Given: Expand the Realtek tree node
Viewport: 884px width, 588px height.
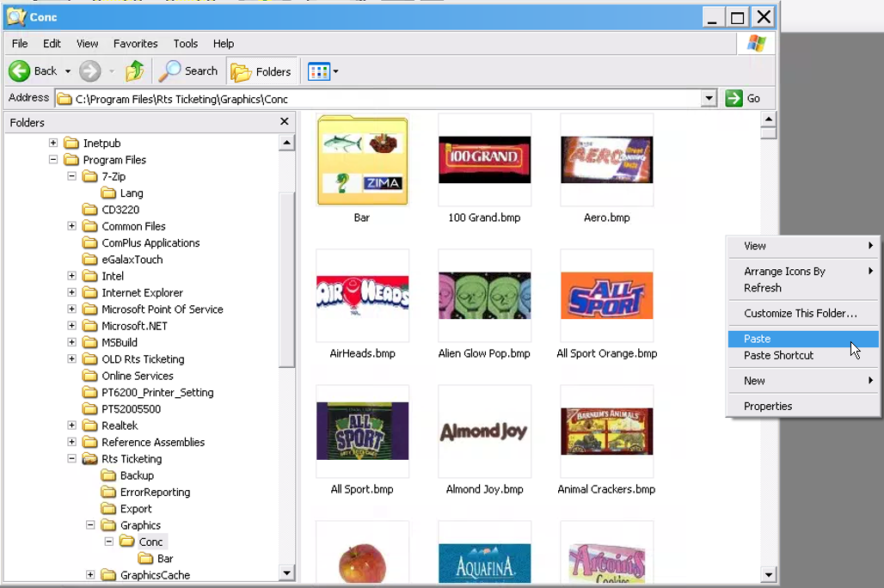Looking at the screenshot, I should (71, 425).
